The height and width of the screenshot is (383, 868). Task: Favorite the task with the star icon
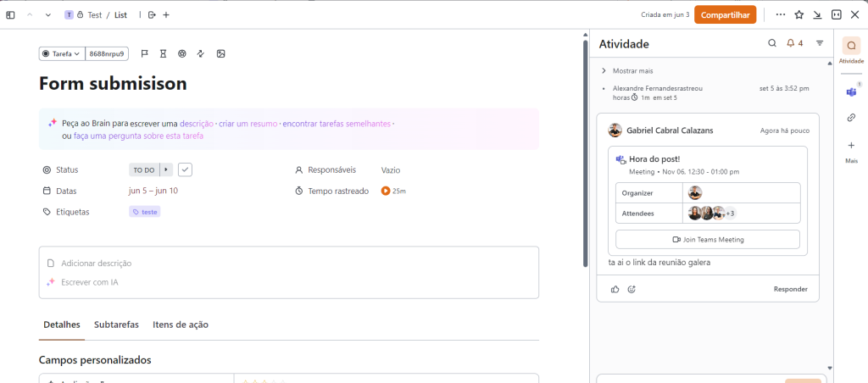798,14
